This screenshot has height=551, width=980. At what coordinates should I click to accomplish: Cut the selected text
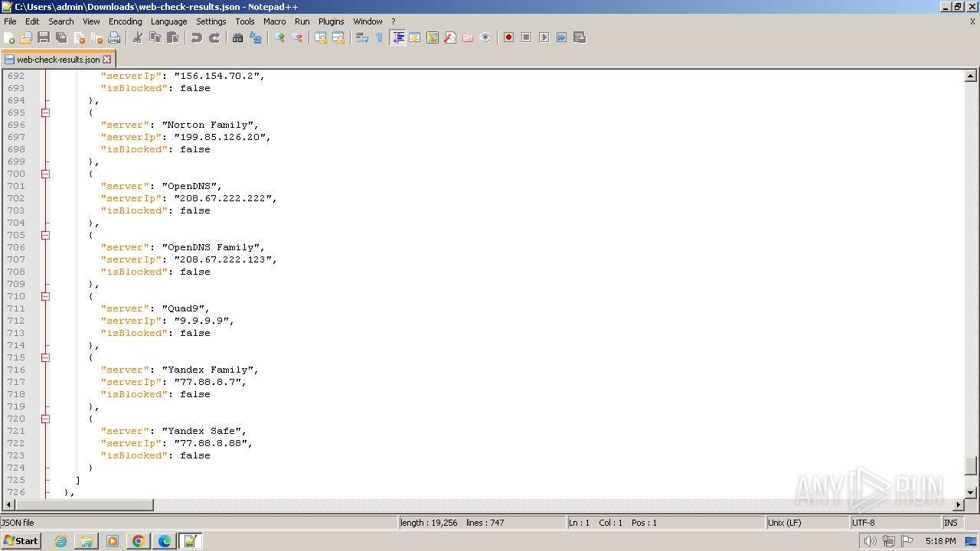point(138,37)
